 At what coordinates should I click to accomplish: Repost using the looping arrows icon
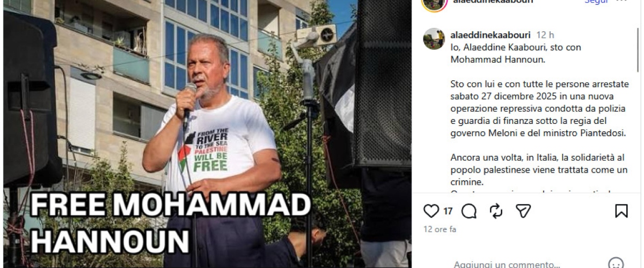pos(496,211)
